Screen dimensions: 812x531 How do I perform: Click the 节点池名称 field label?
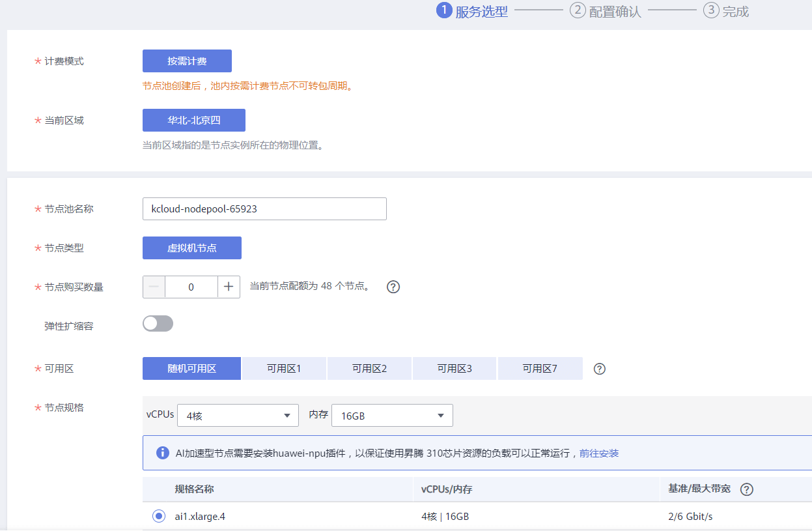pos(69,208)
